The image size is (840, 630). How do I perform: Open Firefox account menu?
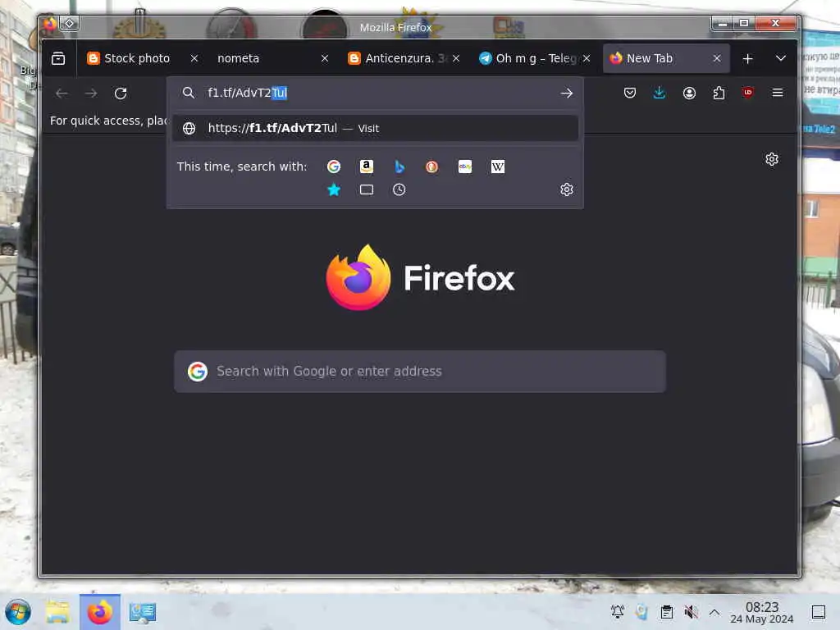pyautogui.click(x=689, y=94)
